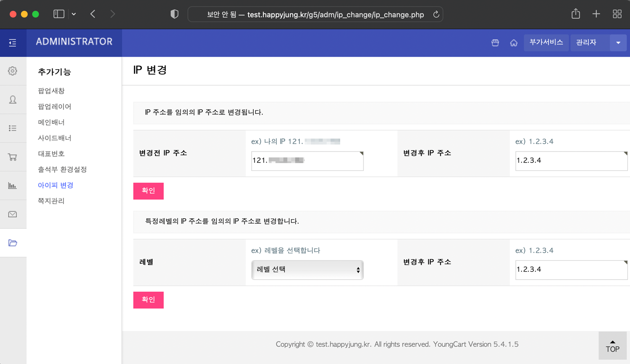
Task: Click the Safari share icon
Action: pos(575,13)
